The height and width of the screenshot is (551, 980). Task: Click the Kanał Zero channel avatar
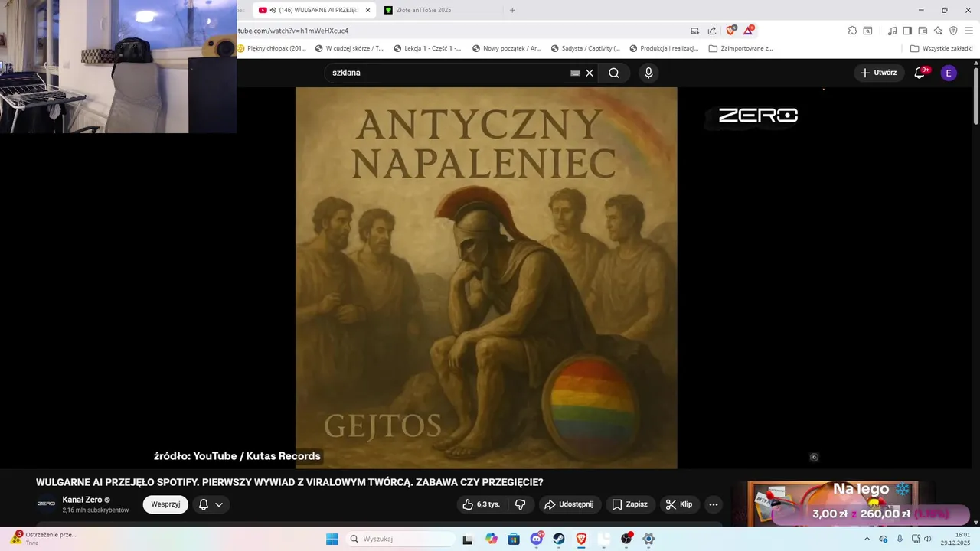[x=47, y=504]
